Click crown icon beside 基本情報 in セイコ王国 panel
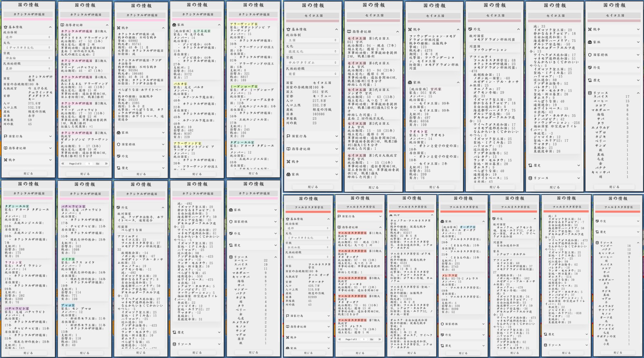 point(289,29)
